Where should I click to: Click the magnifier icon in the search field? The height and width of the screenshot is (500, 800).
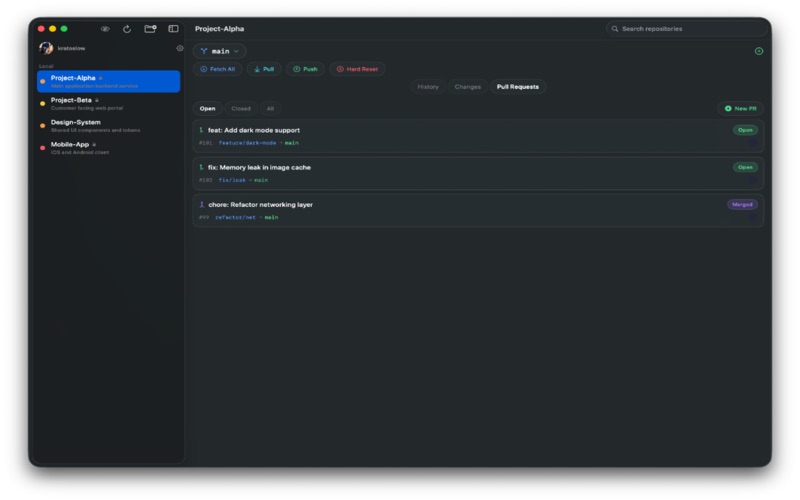click(x=615, y=29)
